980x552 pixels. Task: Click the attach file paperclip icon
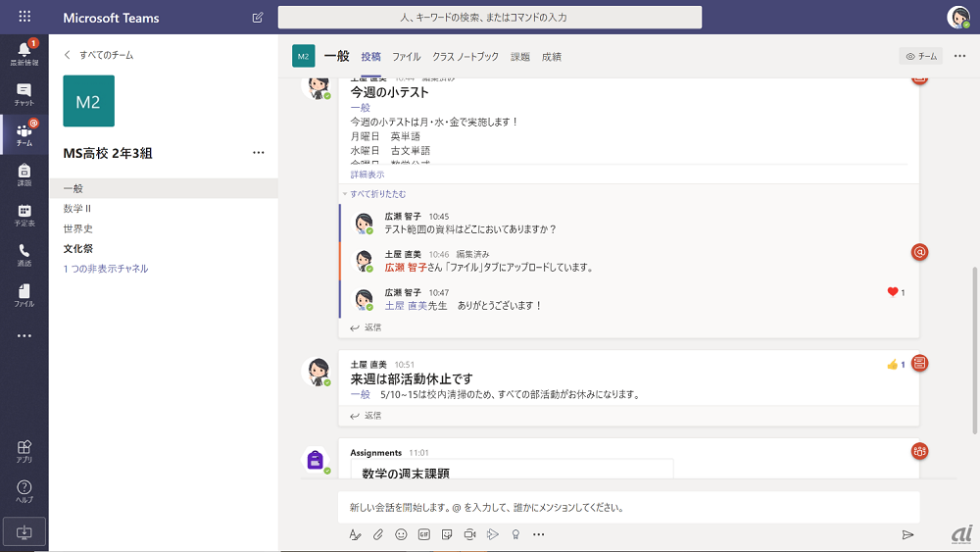coord(378,534)
